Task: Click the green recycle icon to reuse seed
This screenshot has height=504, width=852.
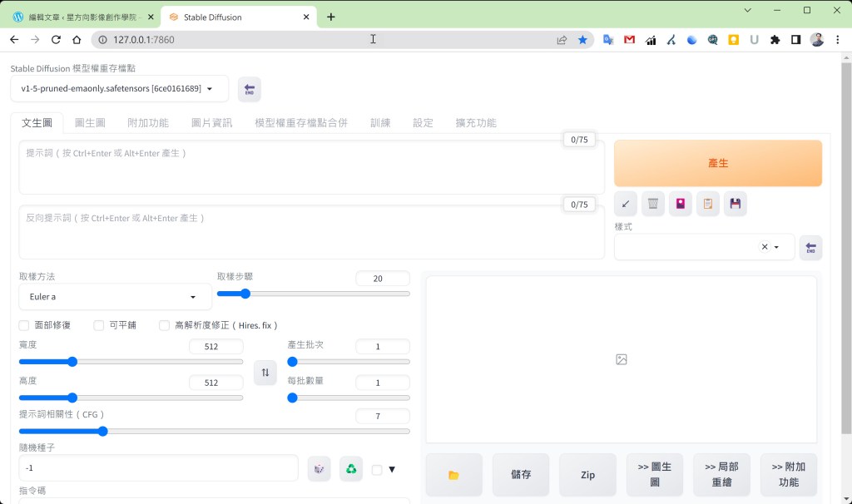Action: 351,469
